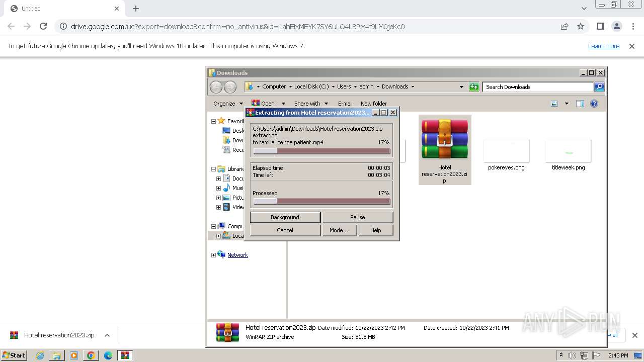Select the titleweek.png file
The width and height of the screenshot is (644, 362).
coord(568,155)
